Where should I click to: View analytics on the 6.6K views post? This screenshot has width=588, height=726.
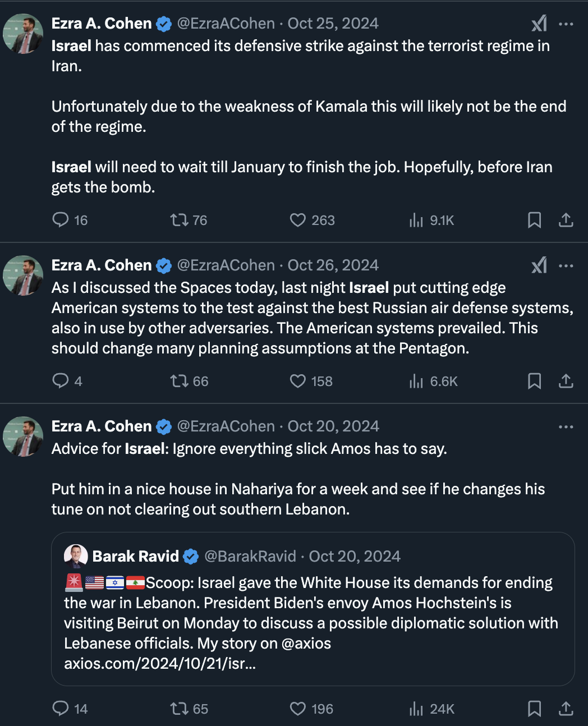coord(416,382)
